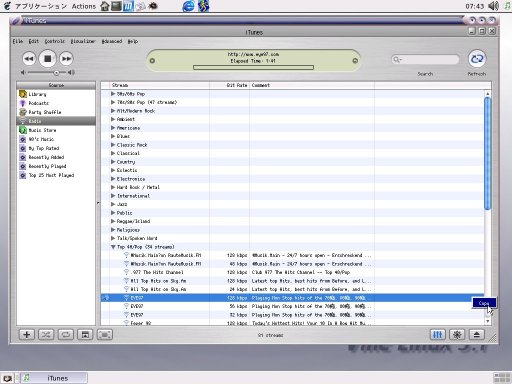
Task: Expand the Reggae/Island category
Action: 113,221
